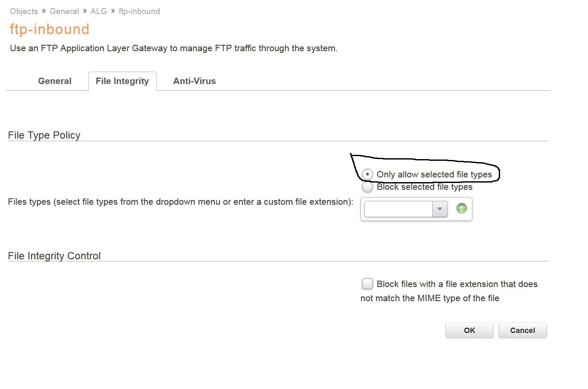
Task: Select 'Only allow selected file types' option
Action: (x=367, y=174)
